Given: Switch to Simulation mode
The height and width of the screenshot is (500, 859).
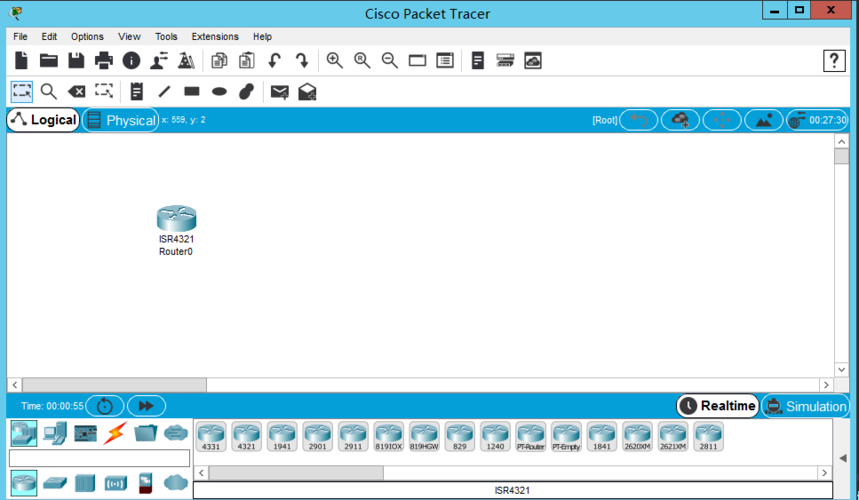Looking at the screenshot, I should click(x=805, y=406).
